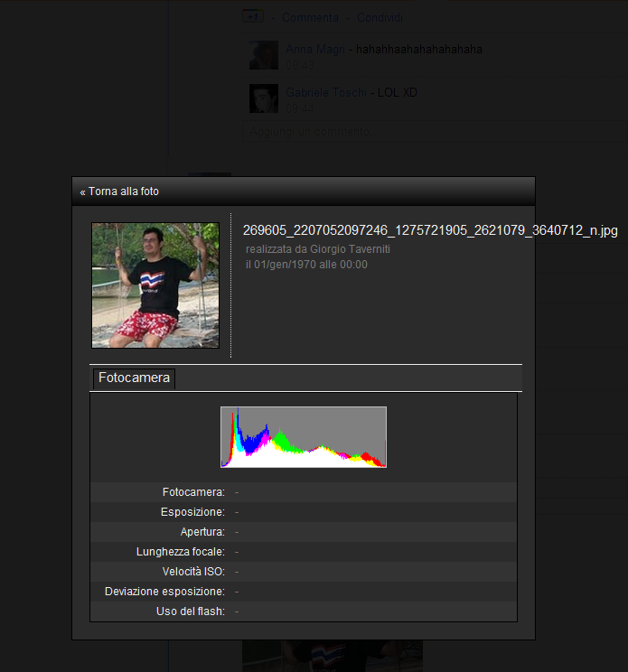Image resolution: width=628 pixels, height=672 pixels.
Task: Click the Apertura metadata row
Action: (303, 532)
